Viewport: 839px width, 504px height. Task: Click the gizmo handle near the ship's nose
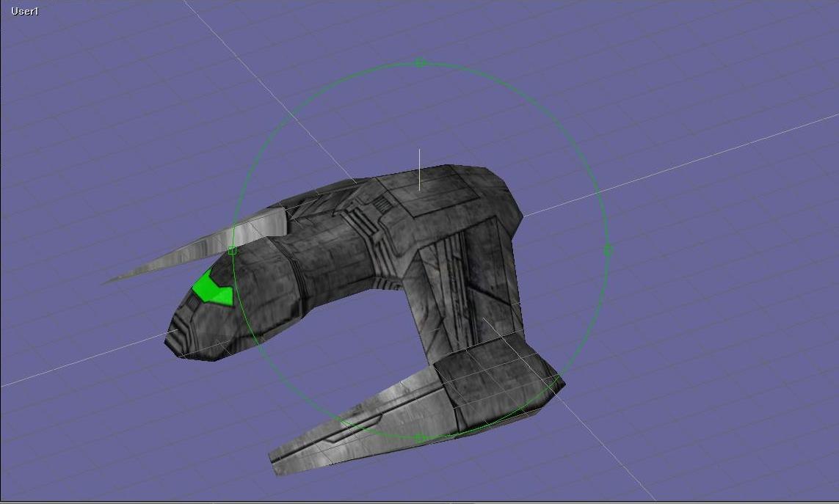(232, 250)
